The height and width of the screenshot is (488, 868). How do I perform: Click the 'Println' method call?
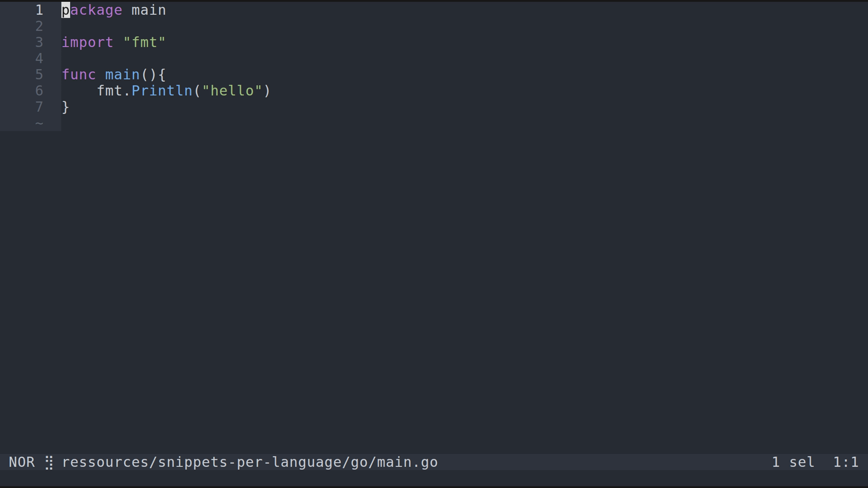[162, 91]
